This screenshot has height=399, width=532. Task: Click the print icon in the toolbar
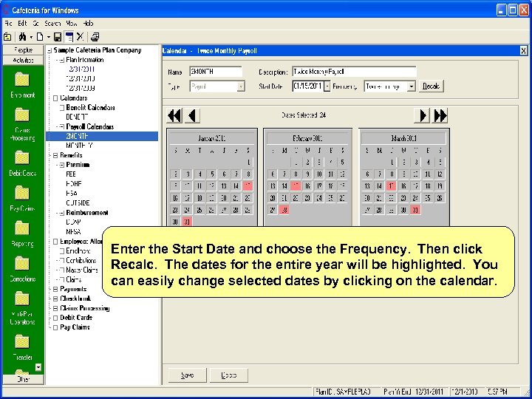[x=95, y=37]
